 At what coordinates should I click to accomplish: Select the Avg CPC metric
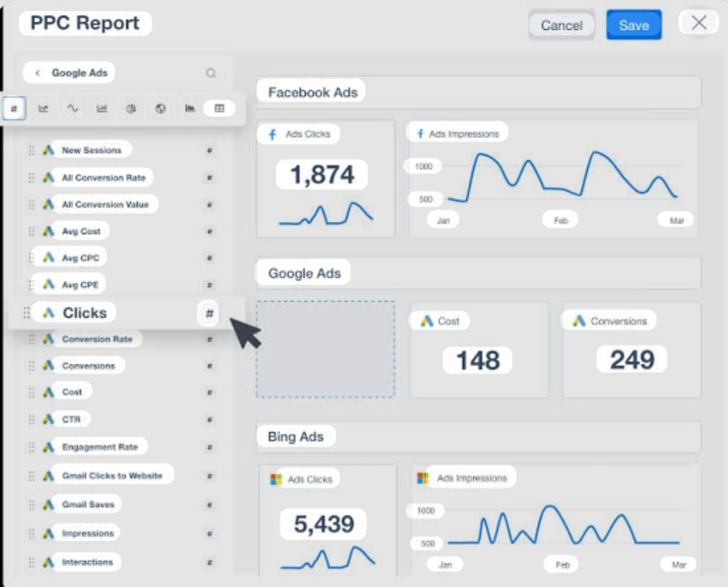[80, 258]
